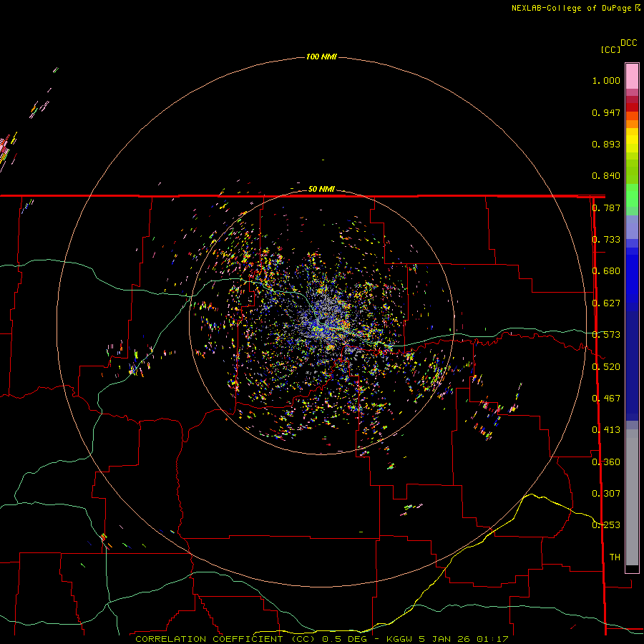Click the 0.893 legend value
The width and height of the screenshot is (644, 644).
click(606, 144)
